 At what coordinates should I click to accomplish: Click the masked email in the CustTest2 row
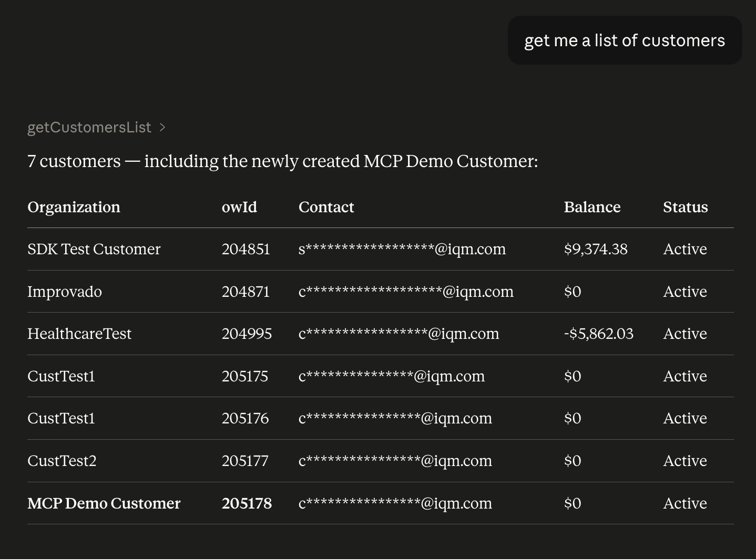[395, 461]
